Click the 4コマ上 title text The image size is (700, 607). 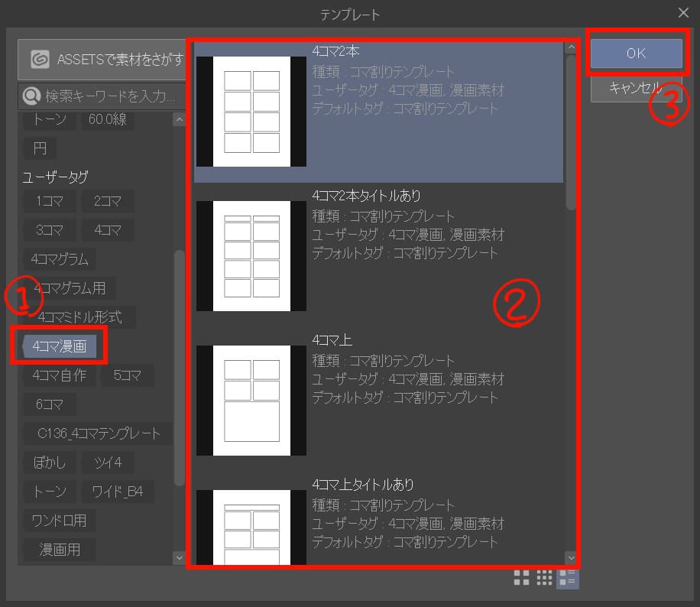point(332,340)
